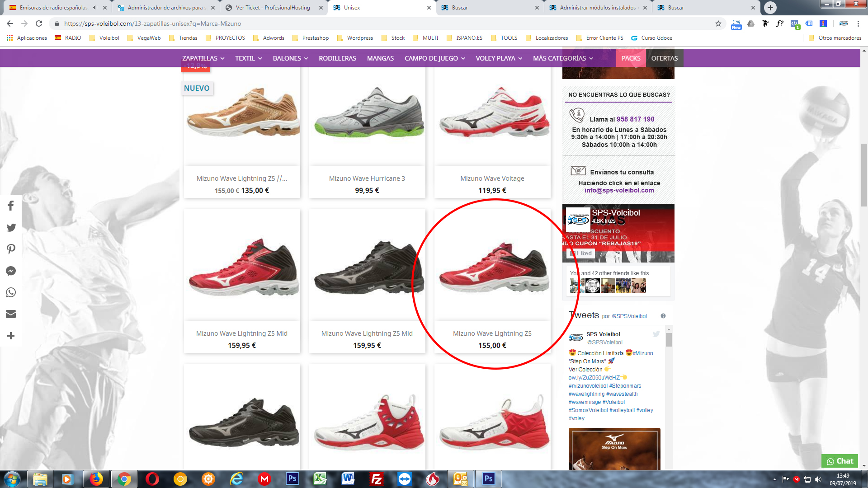Share page via Facebook sidebar icon
The width and height of the screenshot is (868, 488).
coord(11,206)
